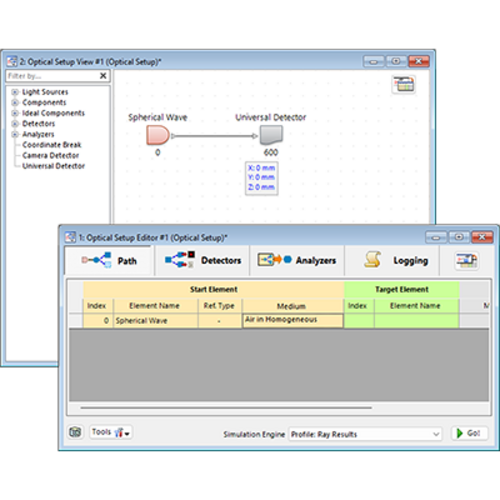Open the Logging tab
Screen dimensions: 500x500
click(392, 260)
